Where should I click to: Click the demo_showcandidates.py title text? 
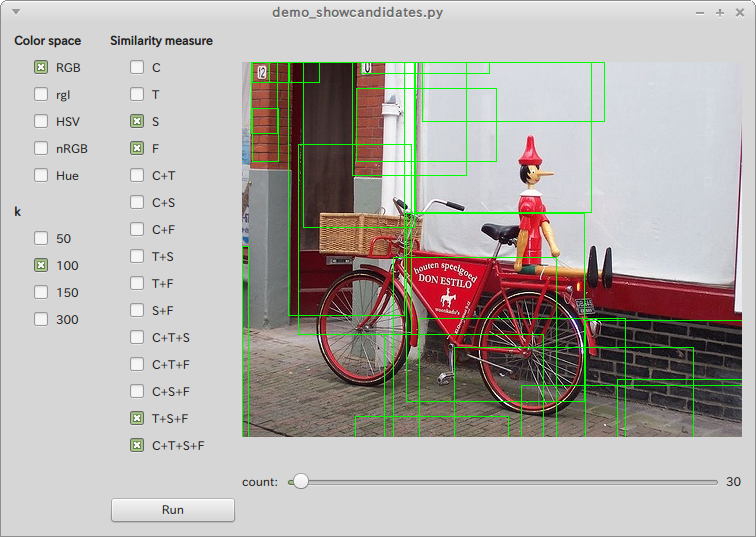point(357,13)
